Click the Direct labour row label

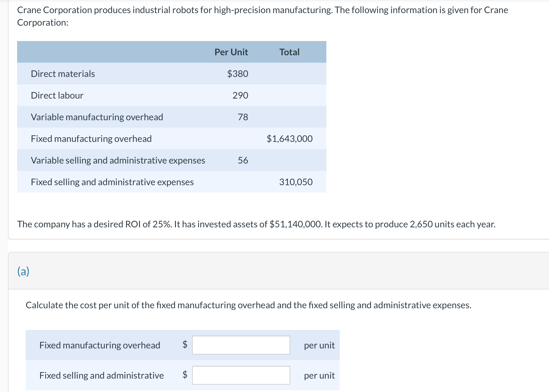tap(57, 95)
